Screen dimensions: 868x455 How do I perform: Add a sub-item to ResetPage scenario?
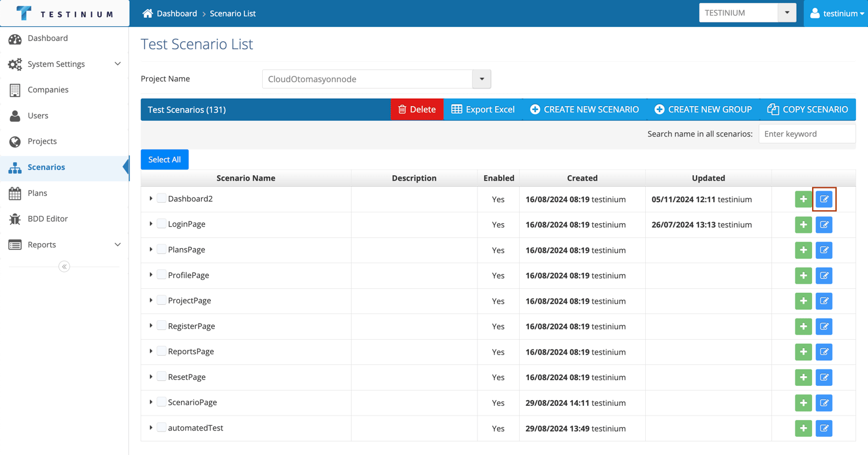[803, 377]
